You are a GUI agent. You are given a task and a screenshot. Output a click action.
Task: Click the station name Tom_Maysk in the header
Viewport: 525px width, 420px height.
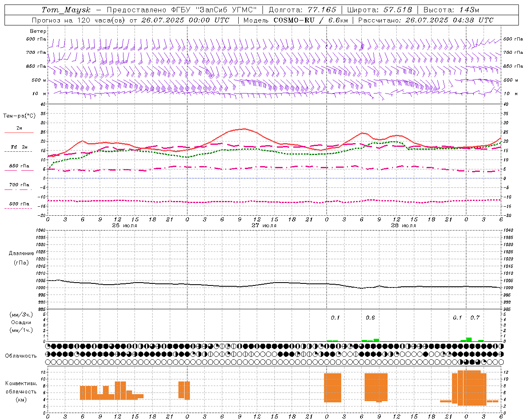66,10
